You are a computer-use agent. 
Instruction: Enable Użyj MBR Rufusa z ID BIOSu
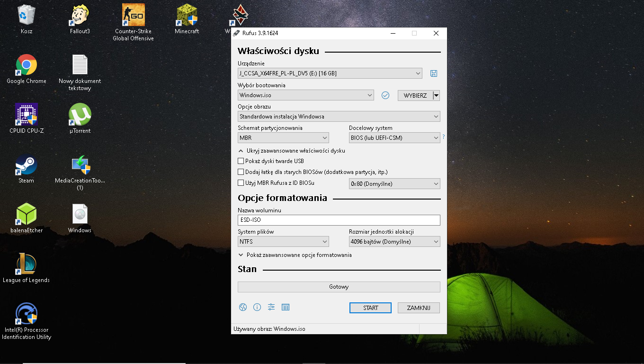(x=241, y=183)
